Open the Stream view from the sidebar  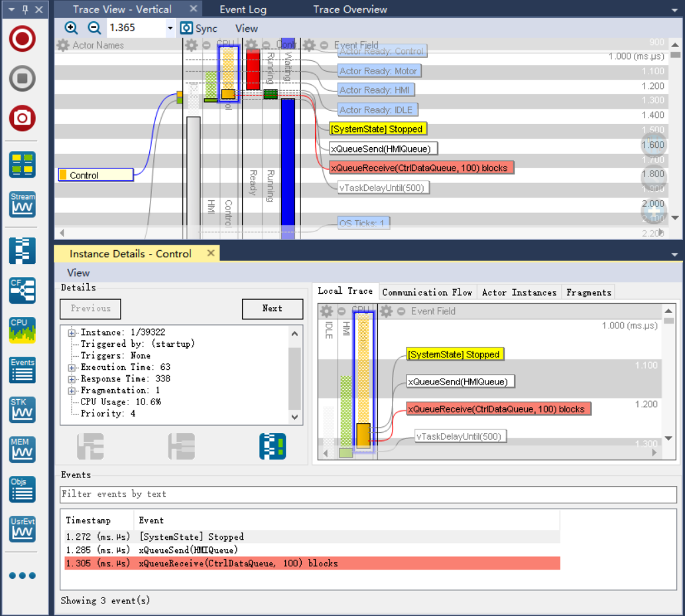pos(23,204)
